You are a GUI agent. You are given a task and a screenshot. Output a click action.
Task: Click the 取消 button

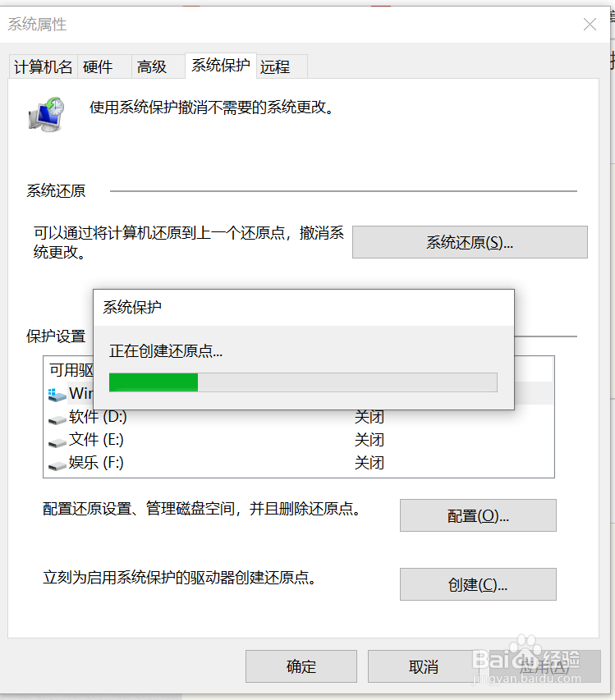click(x=424, y=666)
